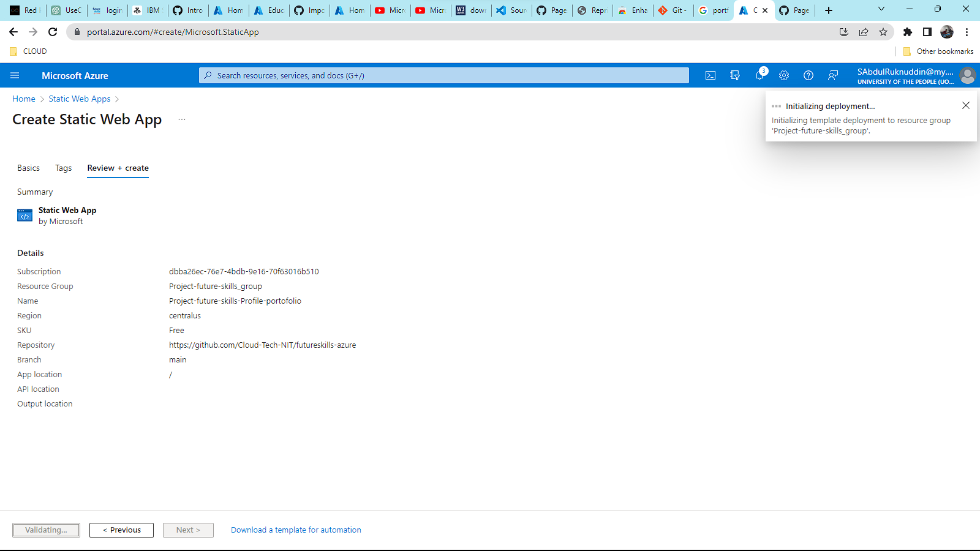
Task: Open the Chrome three-dot browser menu
Action: (x=967, y=32)
